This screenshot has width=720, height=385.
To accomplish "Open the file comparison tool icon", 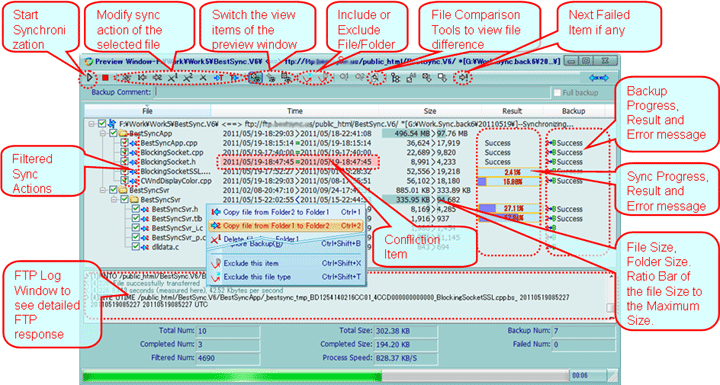I will pos(376,78).
